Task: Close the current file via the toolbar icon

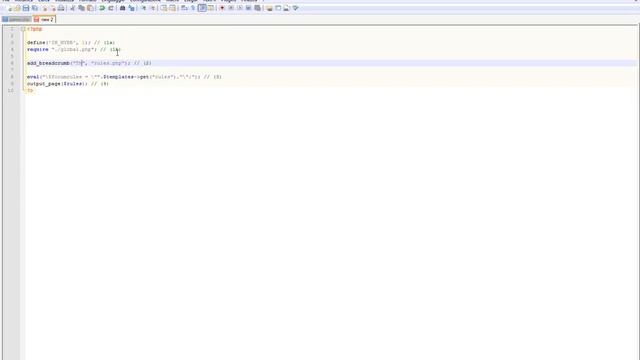Action: (x=44, y=8)
